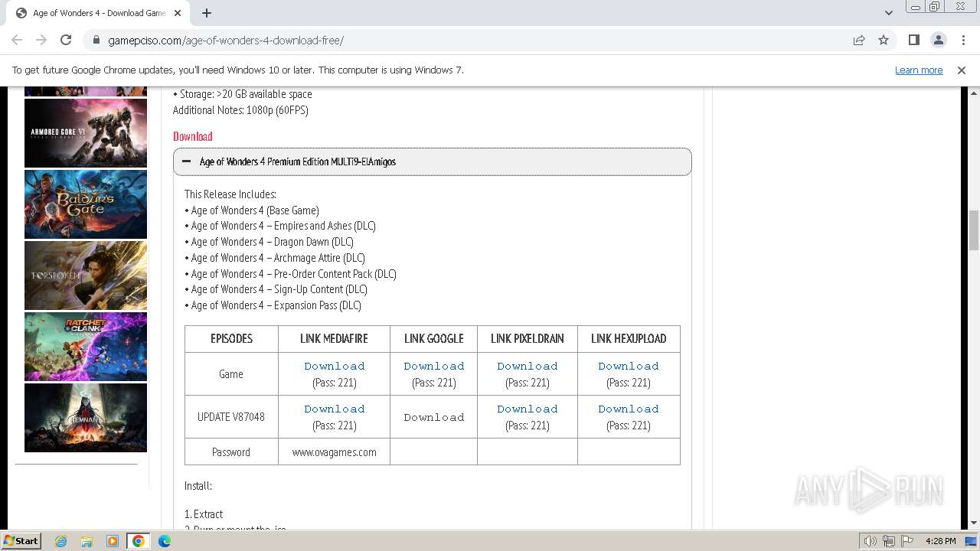Go forward using the arrow button
Screen dimensions: 980x551
click(41, 40)
